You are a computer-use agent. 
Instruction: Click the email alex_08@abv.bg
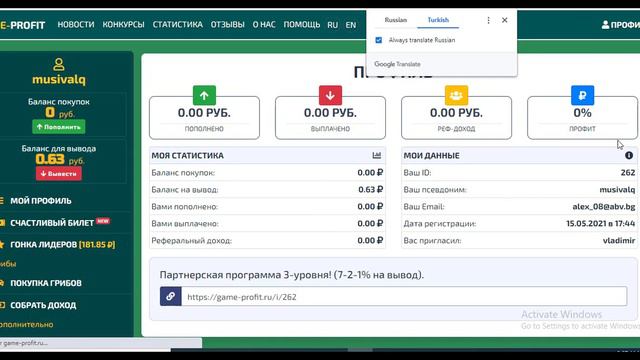coord(604,207)
